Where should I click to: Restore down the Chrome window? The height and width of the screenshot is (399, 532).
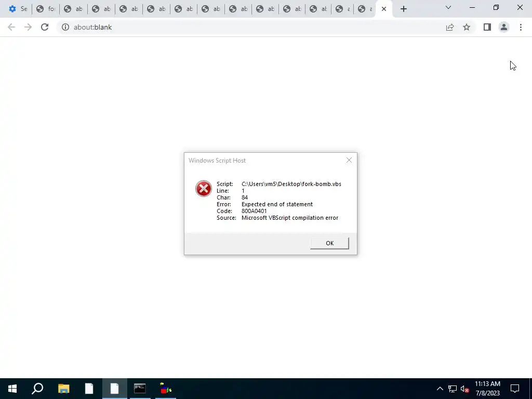click(496, 7)
